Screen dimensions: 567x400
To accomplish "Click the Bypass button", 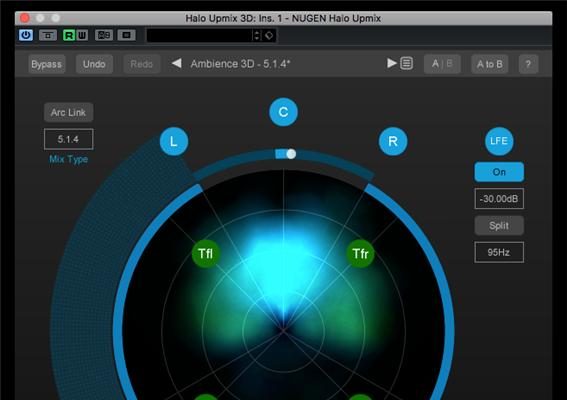I will 47,64.
